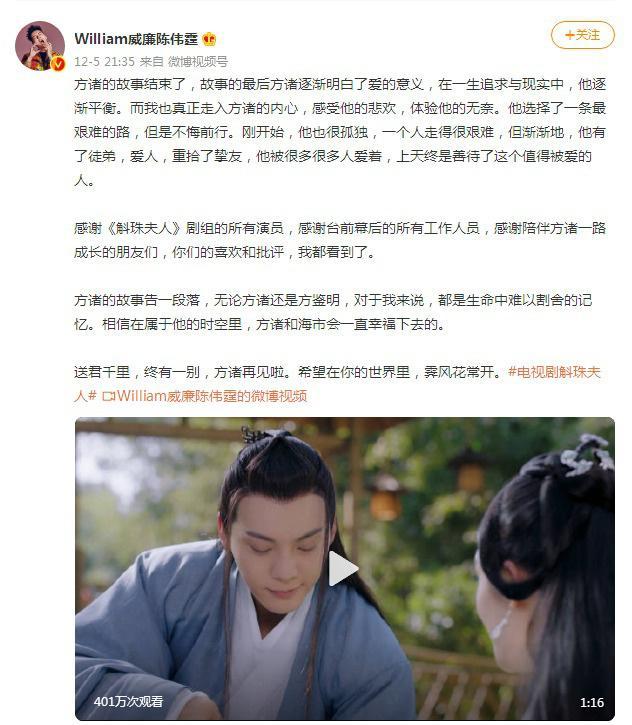Open the hashtag #电视剧斛珠夫人#
The height and width of the screenshot is (725, 632).
pos(554,372)
